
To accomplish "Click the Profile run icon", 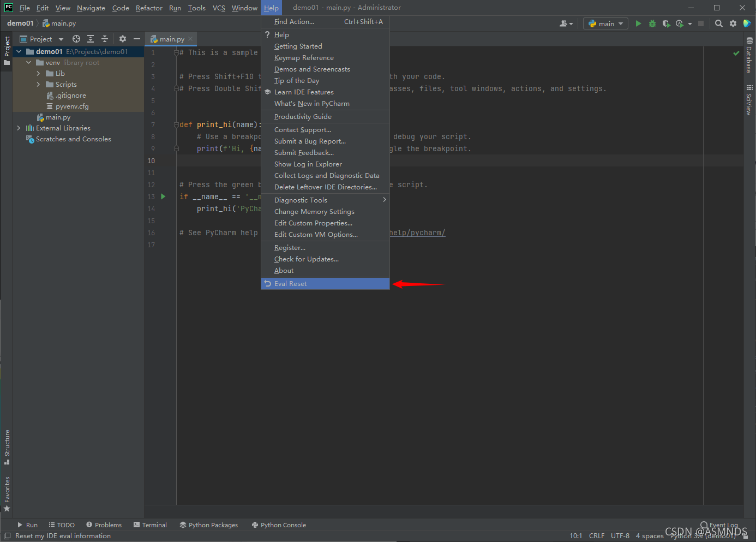I will 680,23.
